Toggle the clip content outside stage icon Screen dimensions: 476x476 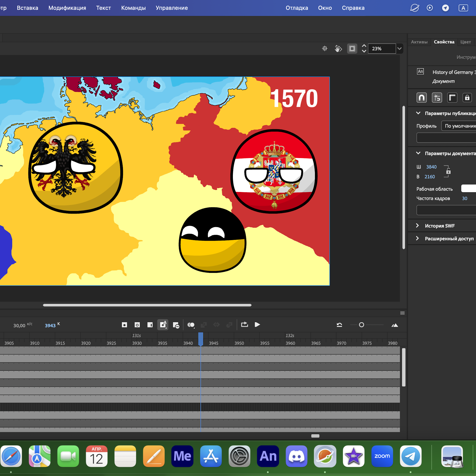click(352, 48)
